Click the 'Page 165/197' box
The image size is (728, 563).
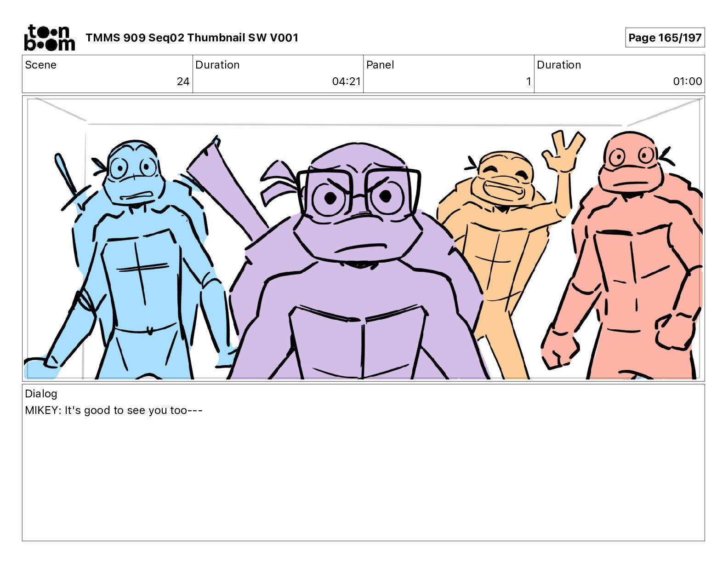click(665, 38)
